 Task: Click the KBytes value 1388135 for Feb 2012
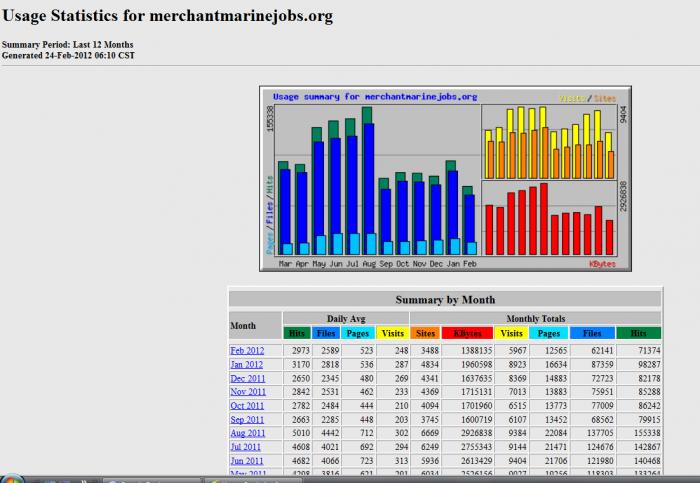pyautogui.click(x=477, y=351)
